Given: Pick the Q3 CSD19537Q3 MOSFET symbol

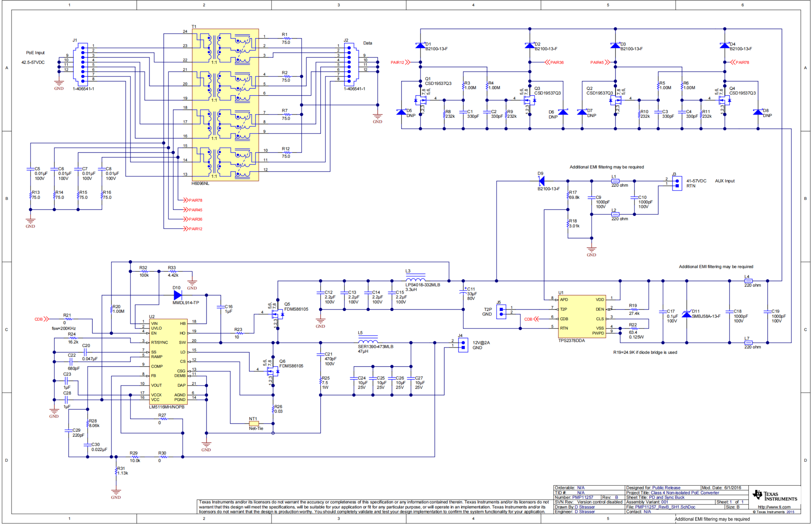Looking at the screenshot, I should pos(530,101).
